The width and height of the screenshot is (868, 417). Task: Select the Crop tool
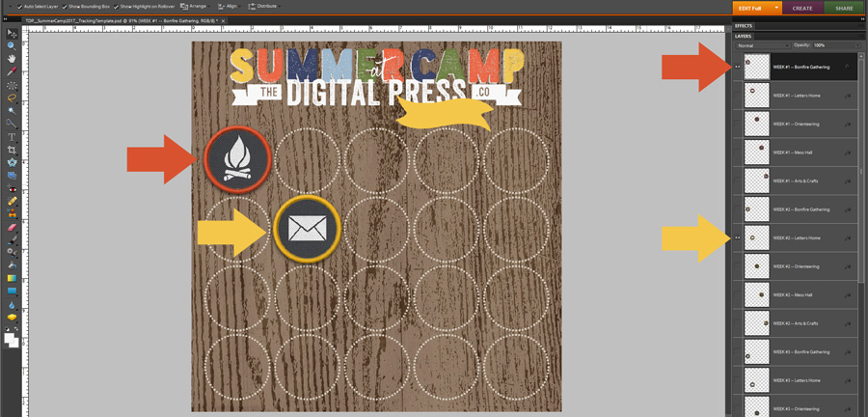tap(12, 150)
